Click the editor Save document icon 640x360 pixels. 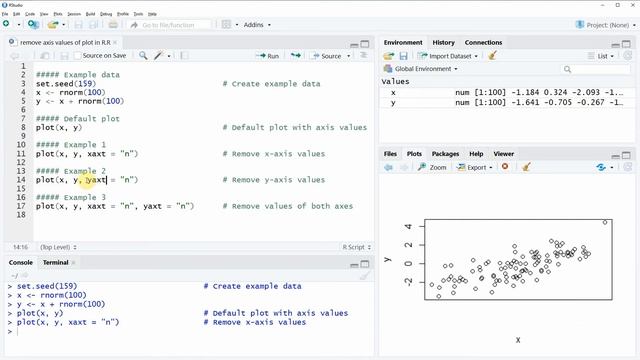tap(64, 56)
